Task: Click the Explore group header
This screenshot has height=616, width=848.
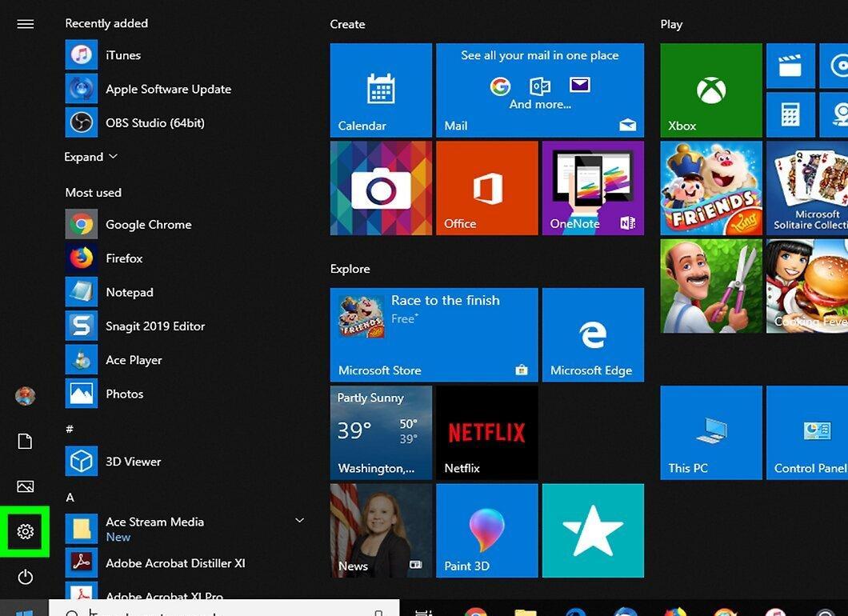Action: click(350, 269)
